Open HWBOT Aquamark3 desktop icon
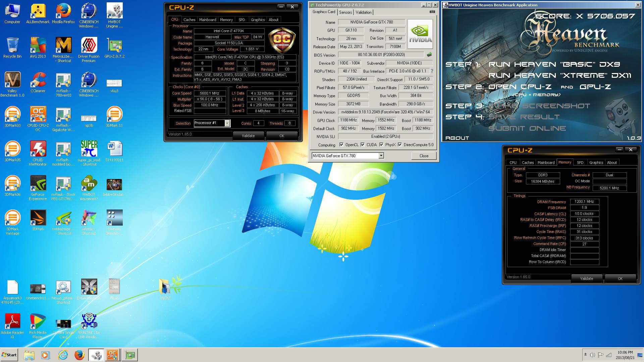Viewport: 644px width, 362px height. pyautogui.click(x=89, y=188)
